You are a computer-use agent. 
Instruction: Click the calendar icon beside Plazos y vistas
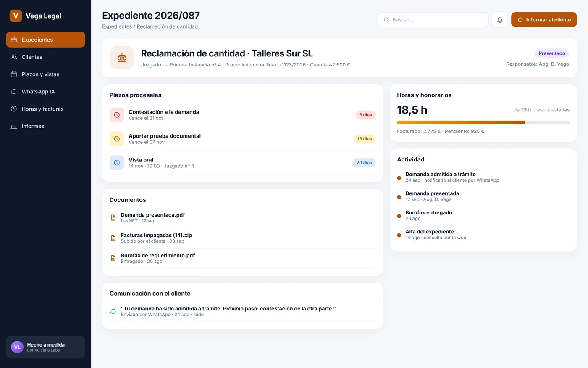coord(14,74)
